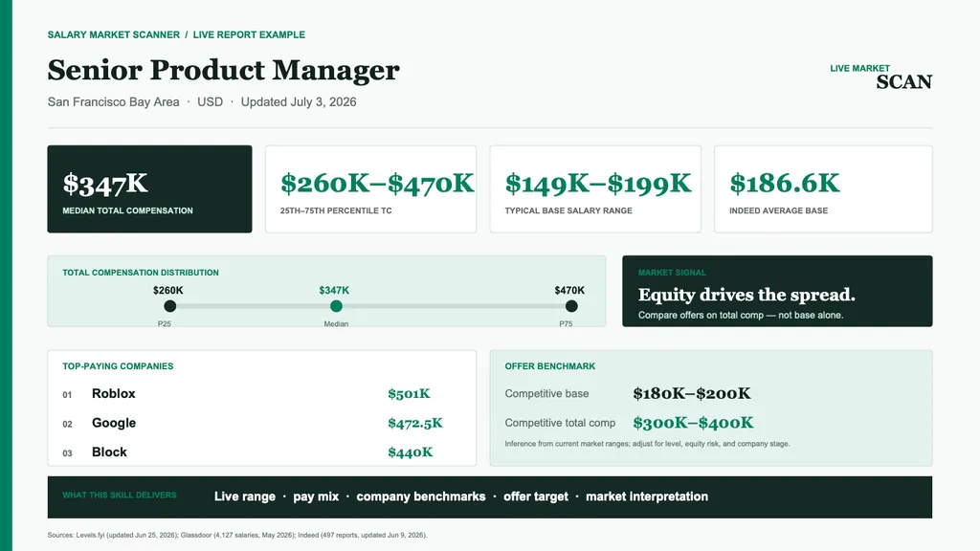980x551 pixels.
Task: Click pay mix in the footer bar
Action: pyautogui.click(x=316, y=496)
